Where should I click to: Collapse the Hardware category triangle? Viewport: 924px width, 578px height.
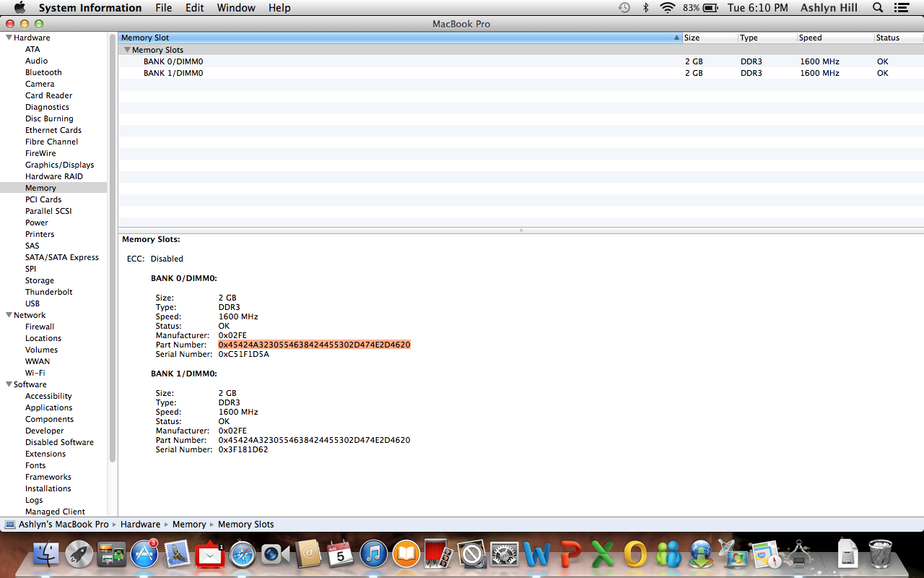(9, 38)
